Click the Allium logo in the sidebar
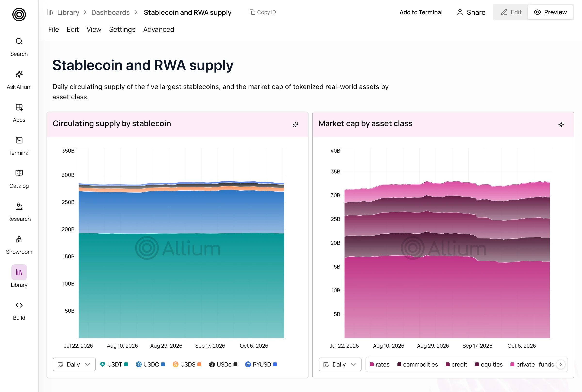The image size is (582, 392). (x=19, y=15)
